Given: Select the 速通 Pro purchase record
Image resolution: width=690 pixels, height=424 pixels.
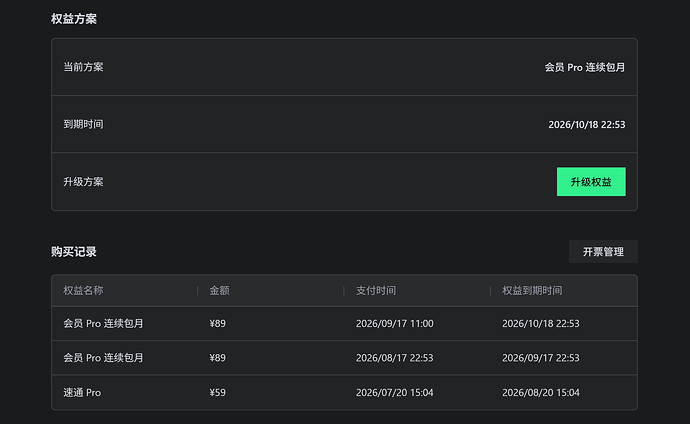Looking at the screenshot, I should coord(82,392).
